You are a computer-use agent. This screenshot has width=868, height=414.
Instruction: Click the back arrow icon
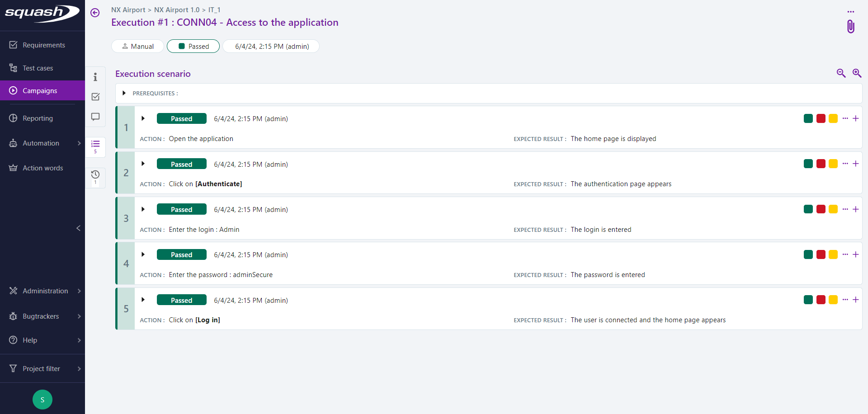click(95, 13)
